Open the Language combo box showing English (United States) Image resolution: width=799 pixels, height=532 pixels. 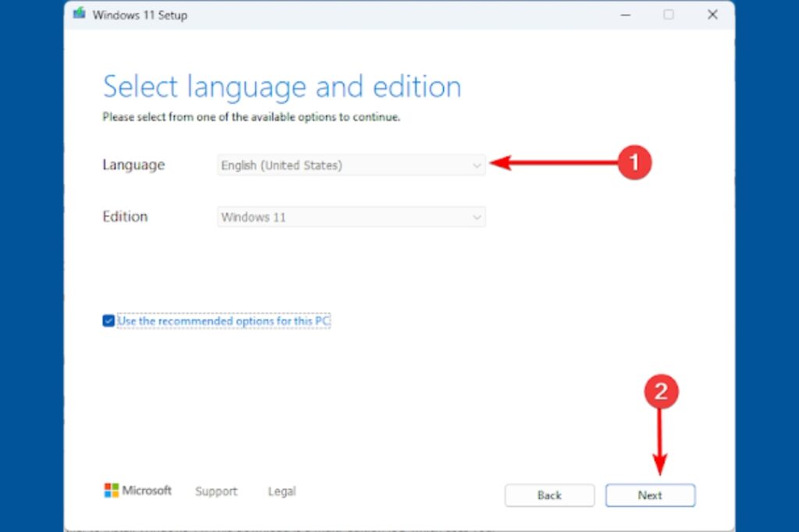click(343, 165)
